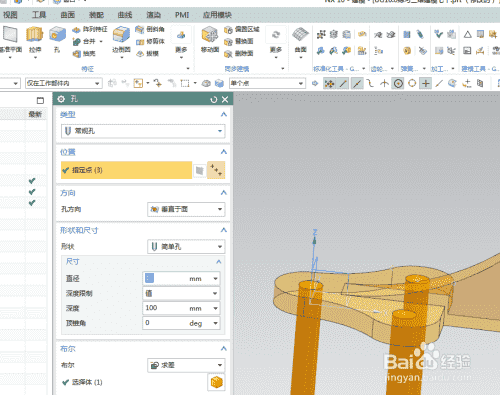
Task: Click the 修剪体 trim body tool
Action: (x=150, y=41)
